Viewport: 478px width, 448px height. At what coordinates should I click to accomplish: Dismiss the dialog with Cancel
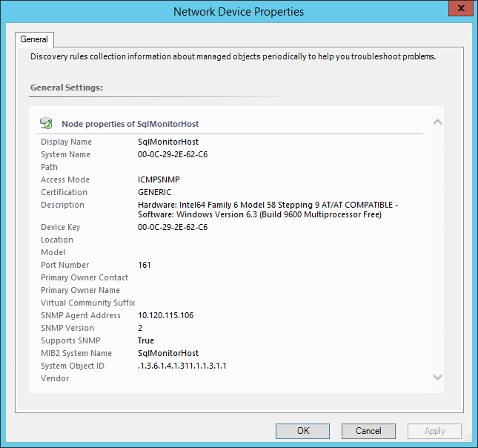pos(368,431)
